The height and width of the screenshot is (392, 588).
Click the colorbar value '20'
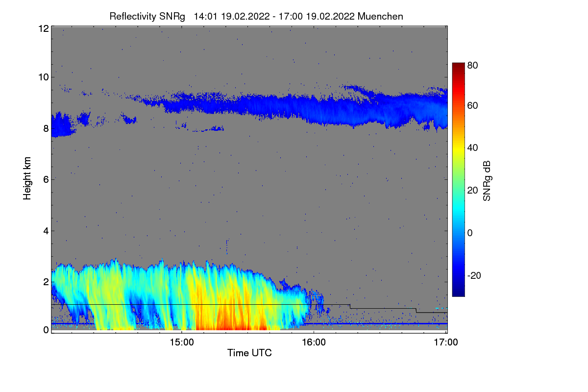473,190
